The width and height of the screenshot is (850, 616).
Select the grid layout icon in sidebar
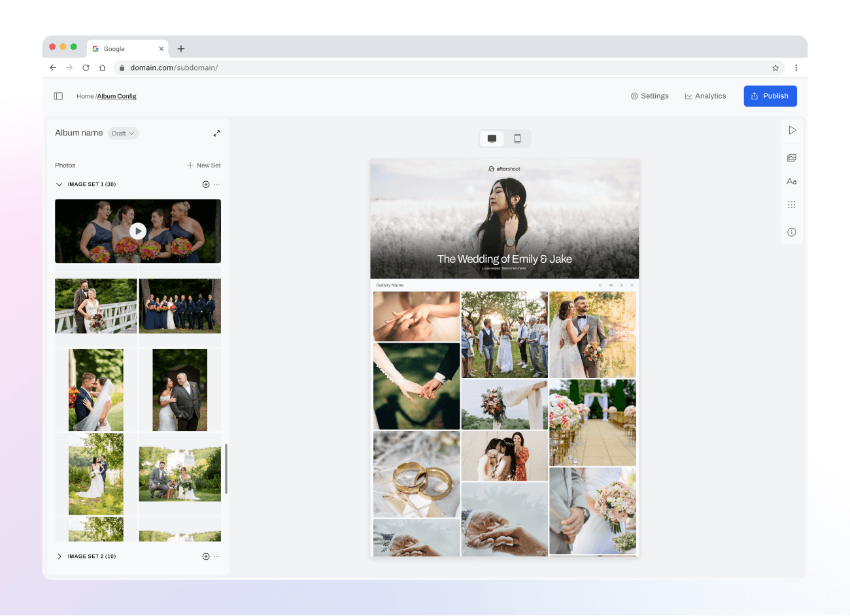[x=792, y=204]
